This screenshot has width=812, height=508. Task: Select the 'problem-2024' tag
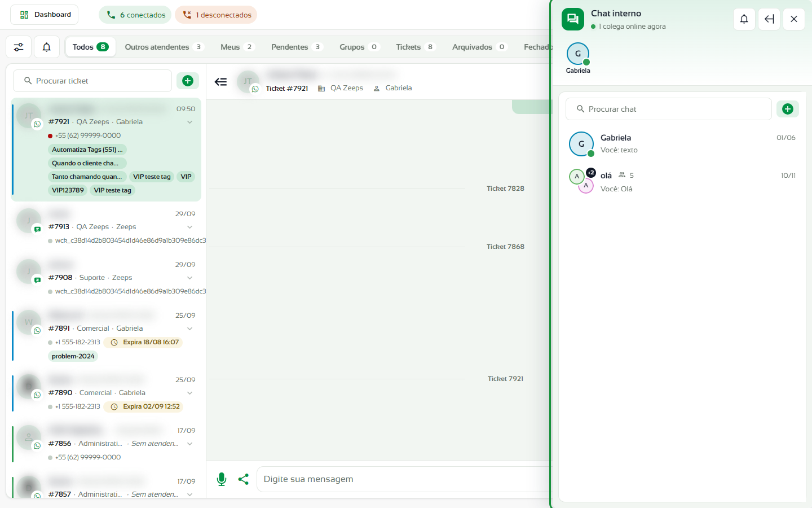pos(73,356)
